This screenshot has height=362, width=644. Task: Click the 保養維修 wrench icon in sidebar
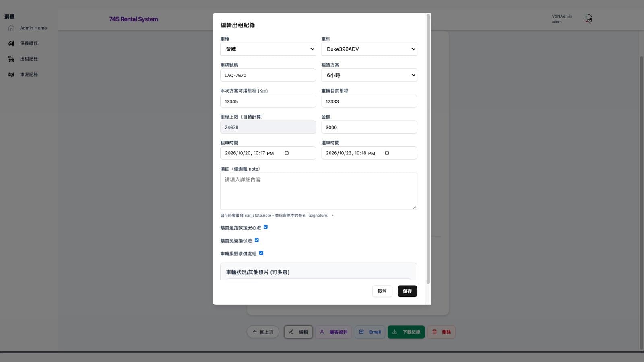pyautogui.click(x=11, y=43)
